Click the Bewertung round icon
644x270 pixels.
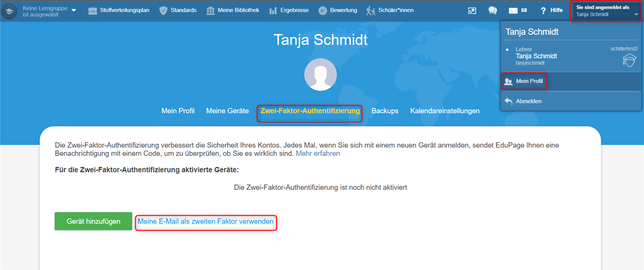coord(323,11)
